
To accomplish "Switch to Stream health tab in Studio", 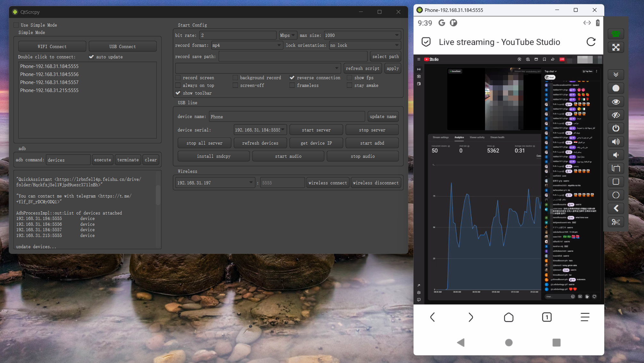I will [497, 137].
